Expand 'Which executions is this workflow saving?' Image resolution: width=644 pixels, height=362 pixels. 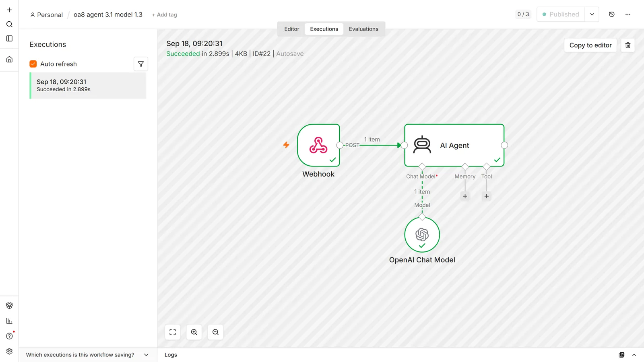88,355
